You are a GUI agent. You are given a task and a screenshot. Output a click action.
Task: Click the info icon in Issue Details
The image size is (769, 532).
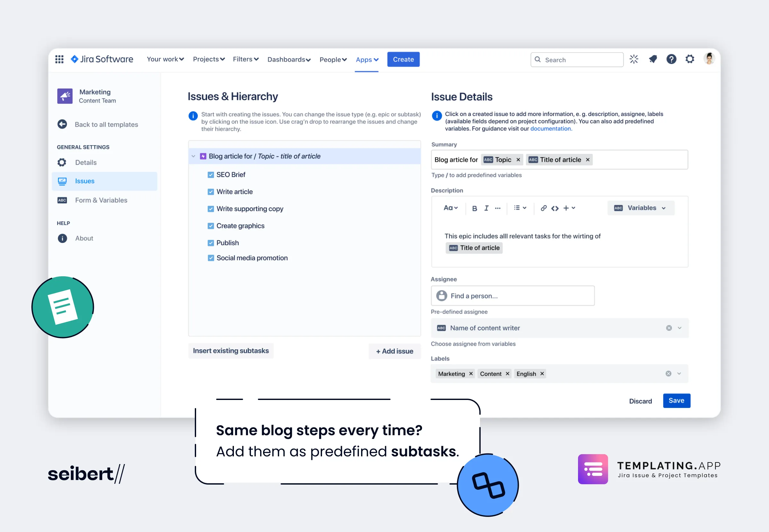[x=437, y=116]
